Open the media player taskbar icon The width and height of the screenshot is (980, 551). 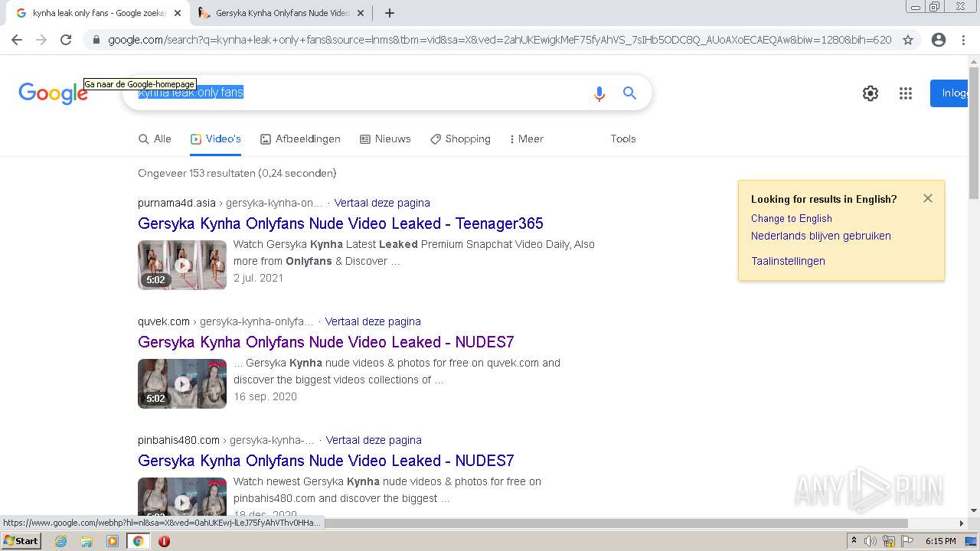113,541
